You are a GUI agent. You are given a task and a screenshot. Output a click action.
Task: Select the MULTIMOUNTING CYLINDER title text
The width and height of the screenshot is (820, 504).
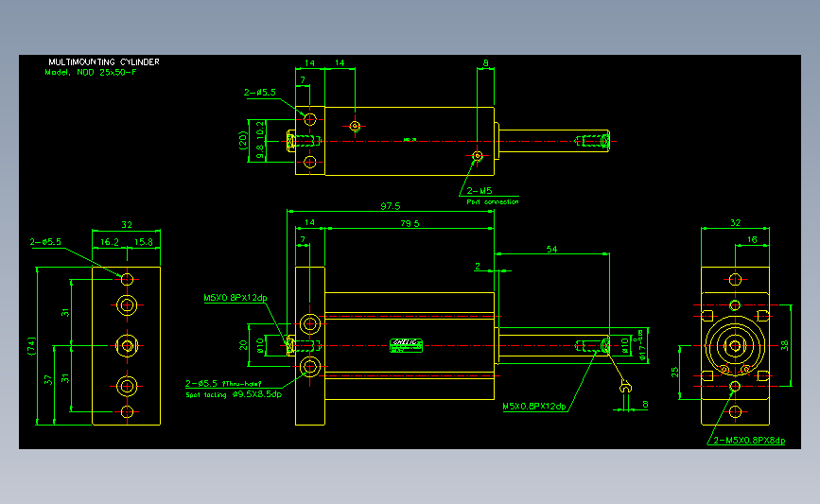click(x=104, y=61)
